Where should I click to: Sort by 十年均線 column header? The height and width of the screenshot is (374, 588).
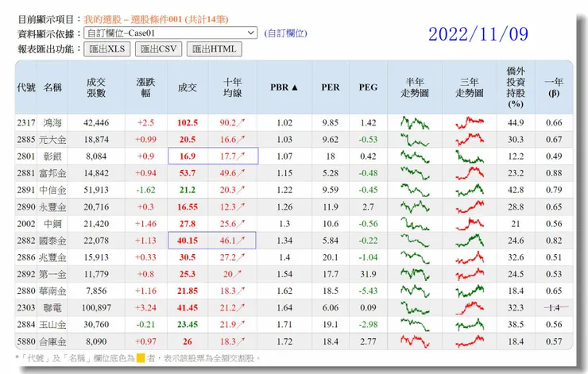tap(232, 87)
